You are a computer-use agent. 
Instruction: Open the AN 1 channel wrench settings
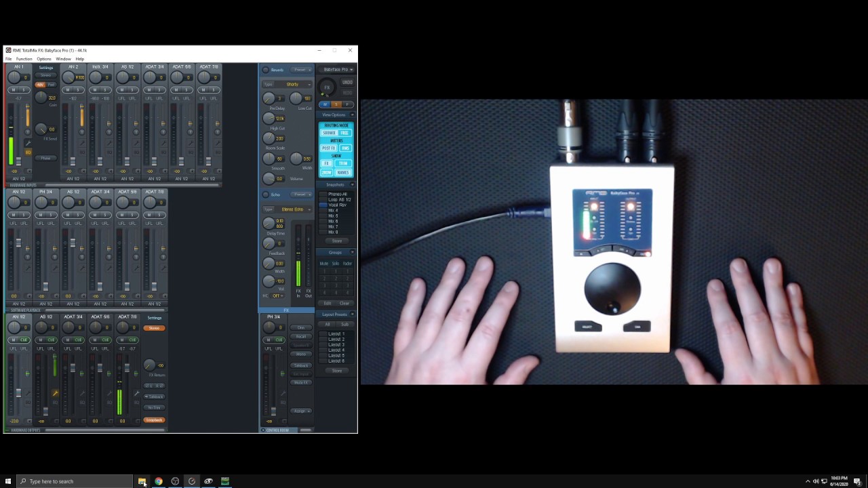pyautogui.click(x=28, y=143)
